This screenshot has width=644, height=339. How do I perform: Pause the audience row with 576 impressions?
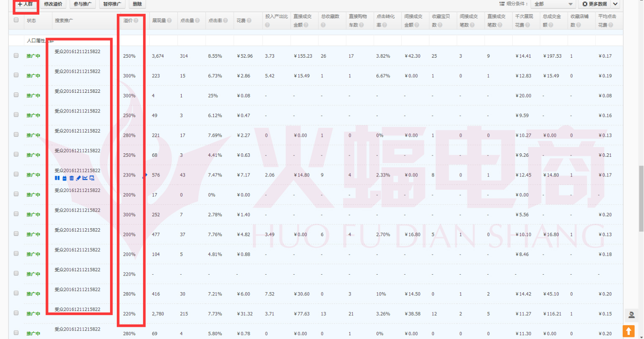pyautogui.click(x=57, y=178)
